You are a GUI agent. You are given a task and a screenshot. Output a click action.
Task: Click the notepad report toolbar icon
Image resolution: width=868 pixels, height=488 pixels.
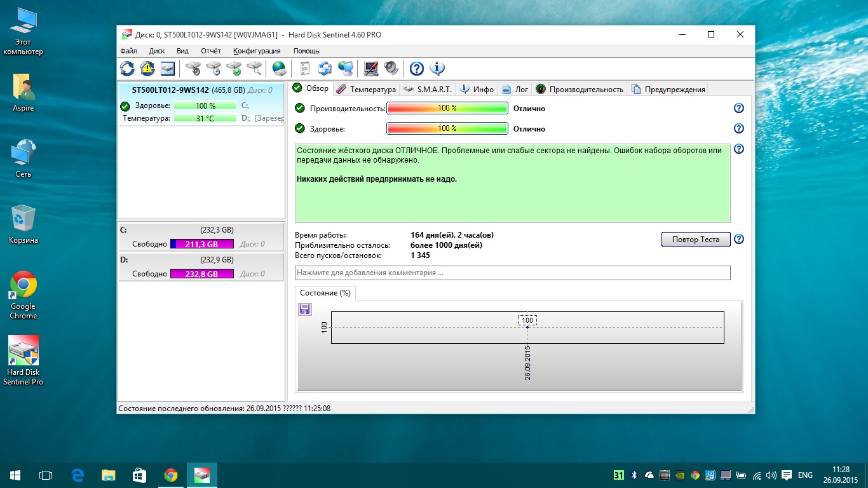click(x=305, y=68)
